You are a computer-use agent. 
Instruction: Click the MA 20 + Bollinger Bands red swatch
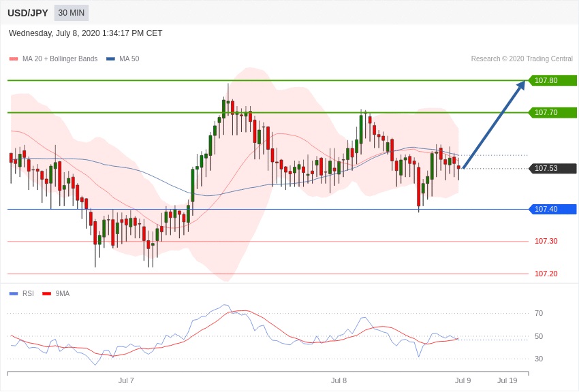tap(14, 59)
